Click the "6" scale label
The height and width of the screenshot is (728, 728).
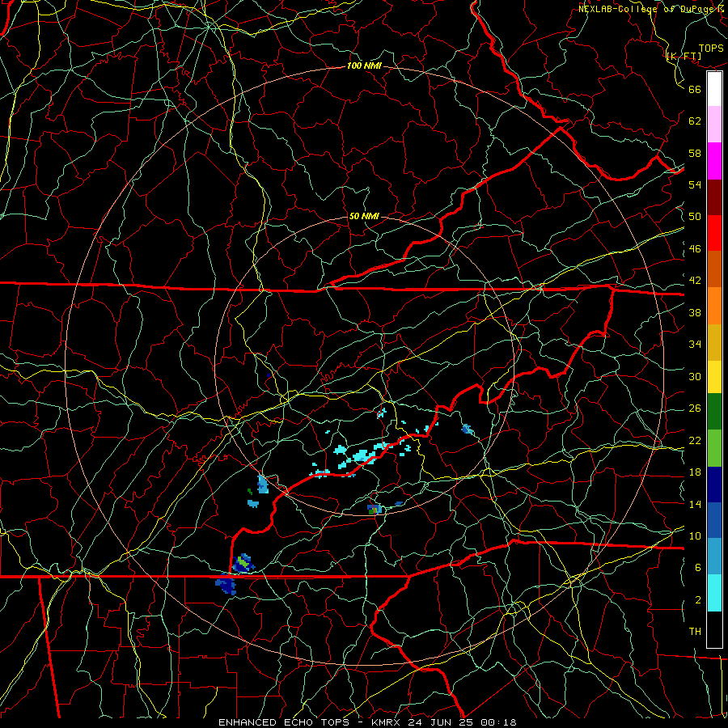(x=698, y=568)
